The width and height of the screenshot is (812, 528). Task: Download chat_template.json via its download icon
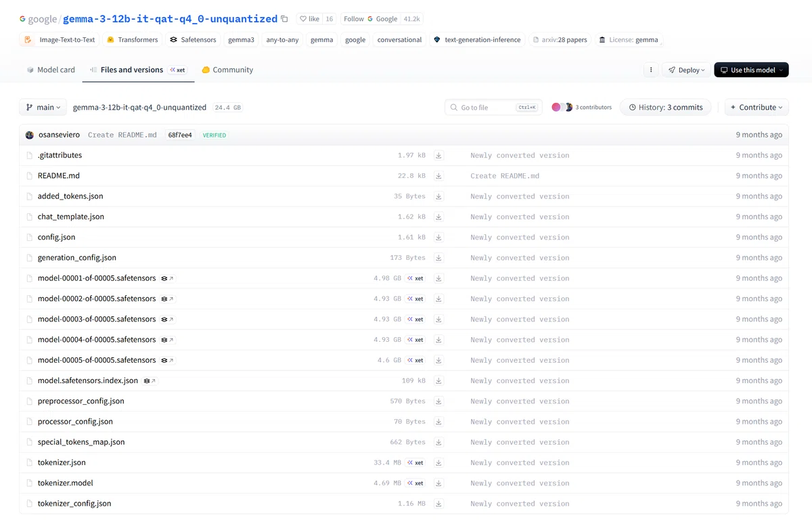pyautogui.click(x=438, y=217)
